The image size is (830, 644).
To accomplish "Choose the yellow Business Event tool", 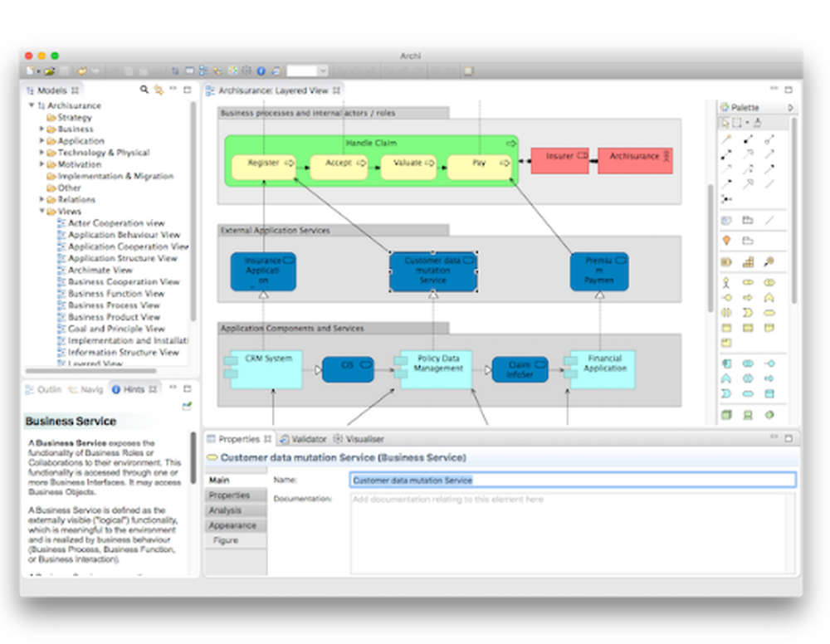I will pos(748,313).
